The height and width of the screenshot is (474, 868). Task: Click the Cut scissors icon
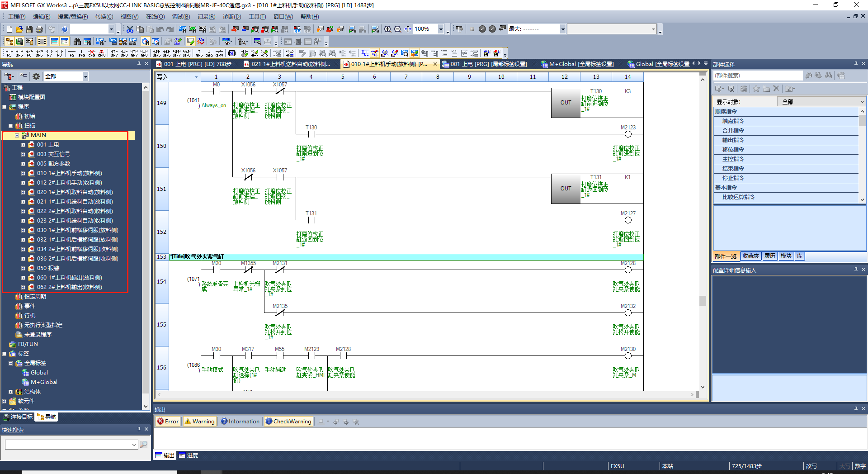[130, 29]
